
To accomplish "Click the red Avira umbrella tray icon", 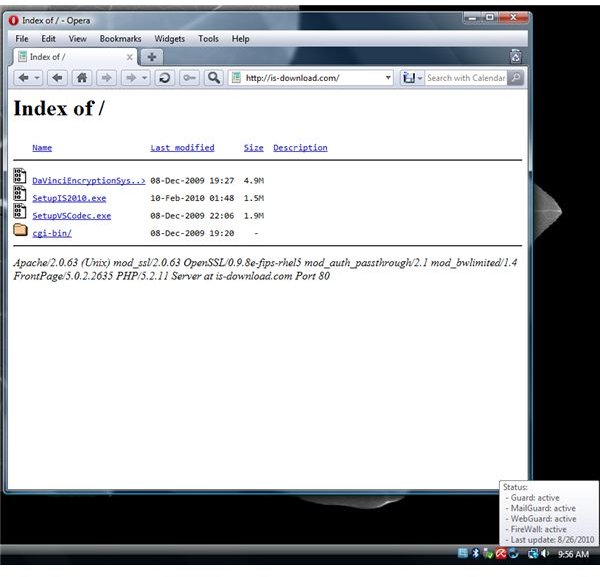I will [x=501, y=553].
